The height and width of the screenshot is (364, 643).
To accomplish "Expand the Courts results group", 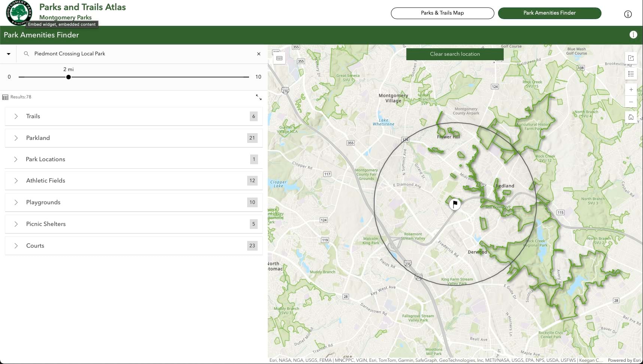I will pos(16,245).
